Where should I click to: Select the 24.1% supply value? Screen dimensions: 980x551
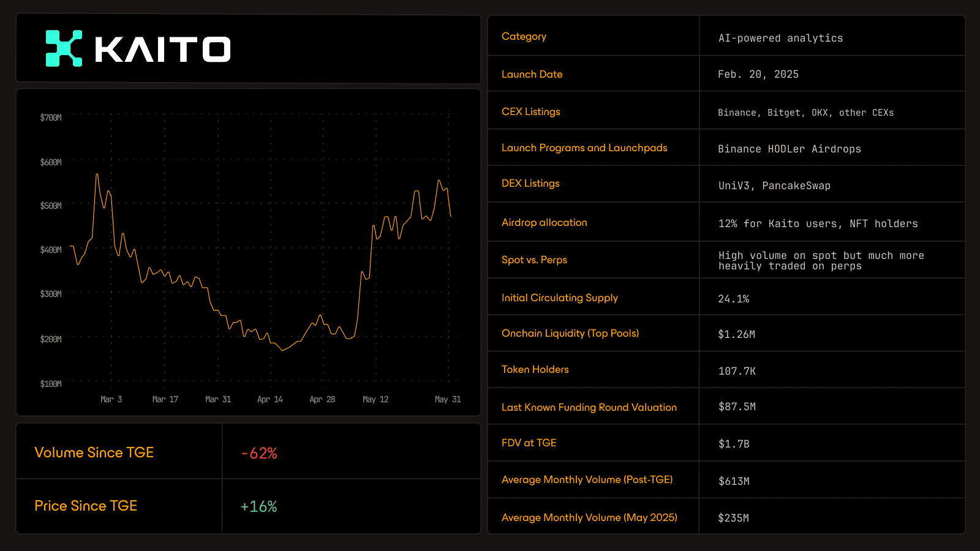click(x=734, y=299)
